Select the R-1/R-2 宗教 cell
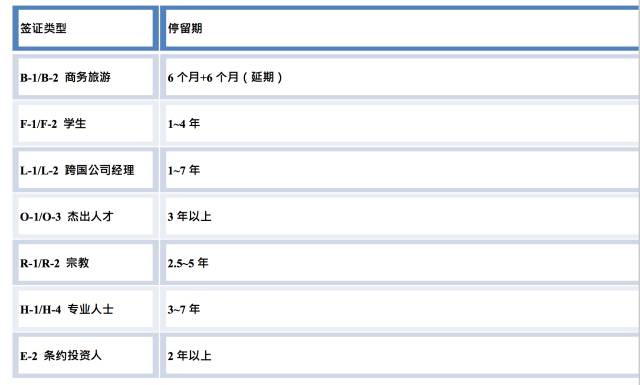This screenshot has height=385, width=640. point(85,263)
